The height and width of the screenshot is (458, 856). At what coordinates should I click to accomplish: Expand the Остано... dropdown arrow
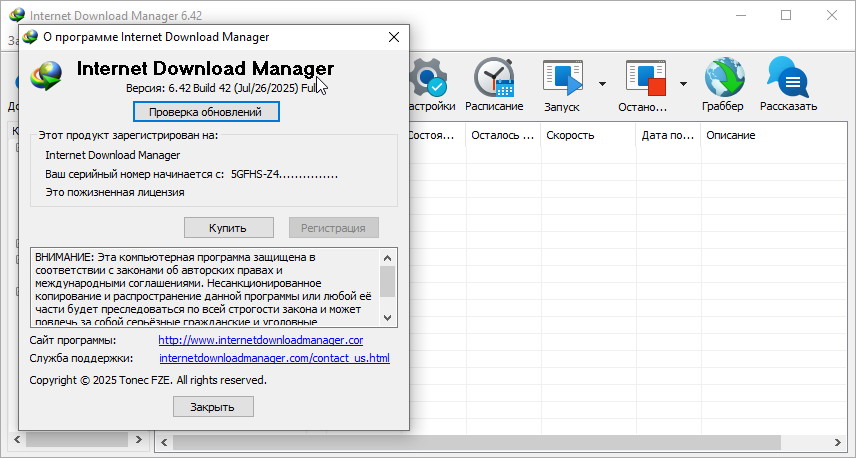pos(683,84)
